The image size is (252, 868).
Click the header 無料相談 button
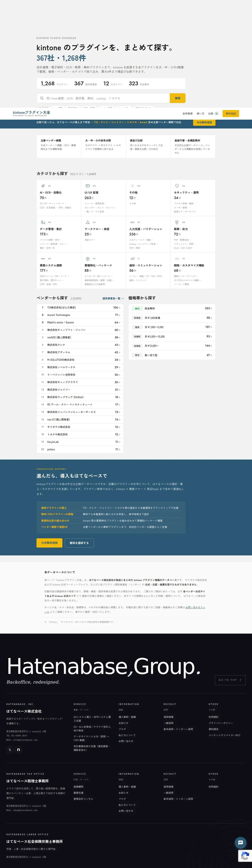pyautogui.click(x=231, y=114)
